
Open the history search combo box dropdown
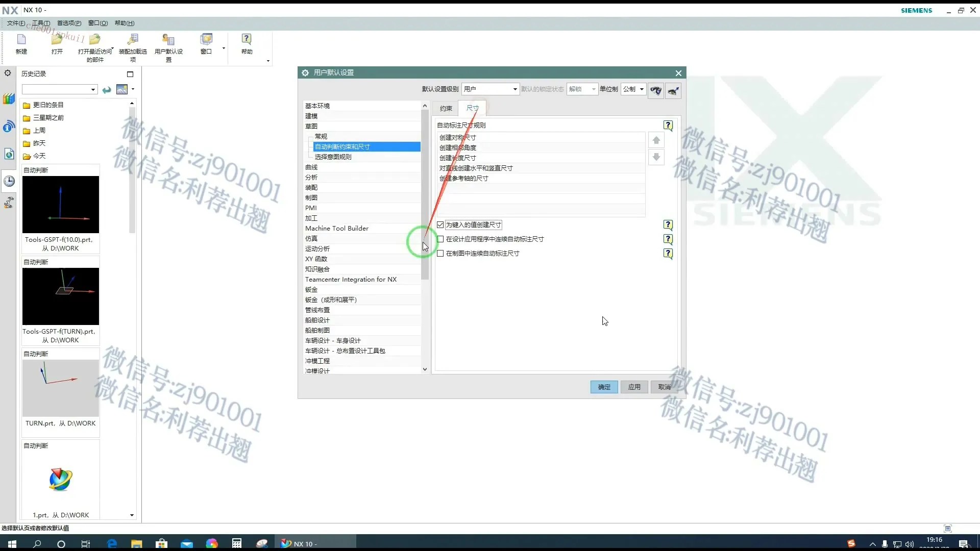click(x=92, y=89)
